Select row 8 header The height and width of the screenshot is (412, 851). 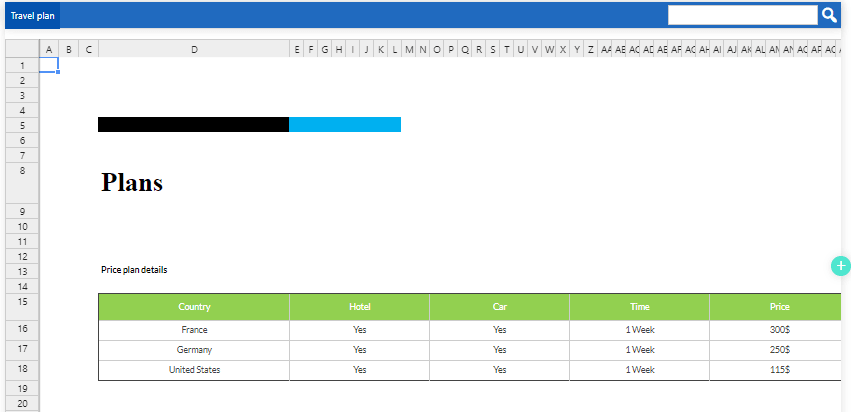(21, 171)
